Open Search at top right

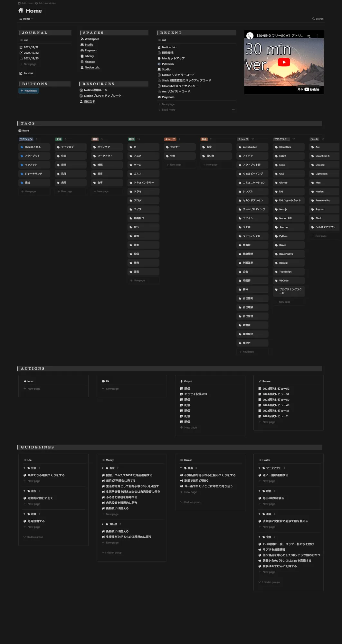click(x=318, y=19)
